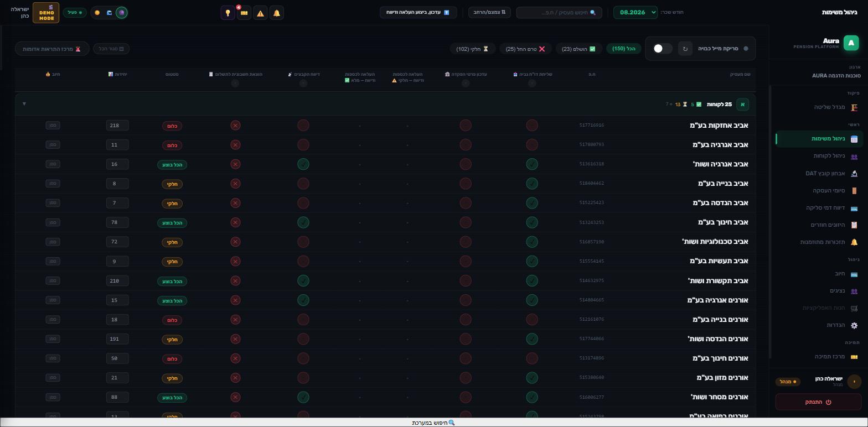Select the sun light-theme icon
Screen dimensions: 868x427
point(97,12)
